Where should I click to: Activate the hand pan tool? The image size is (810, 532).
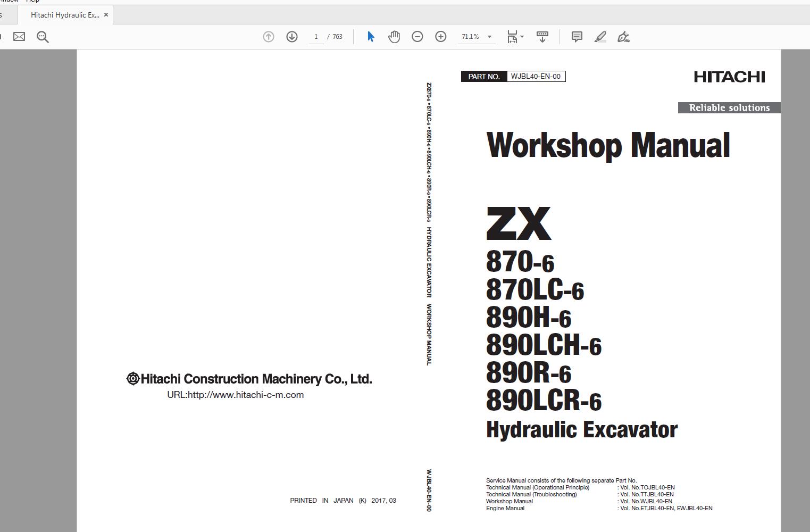pyautogui.click(x=394, y=37)
